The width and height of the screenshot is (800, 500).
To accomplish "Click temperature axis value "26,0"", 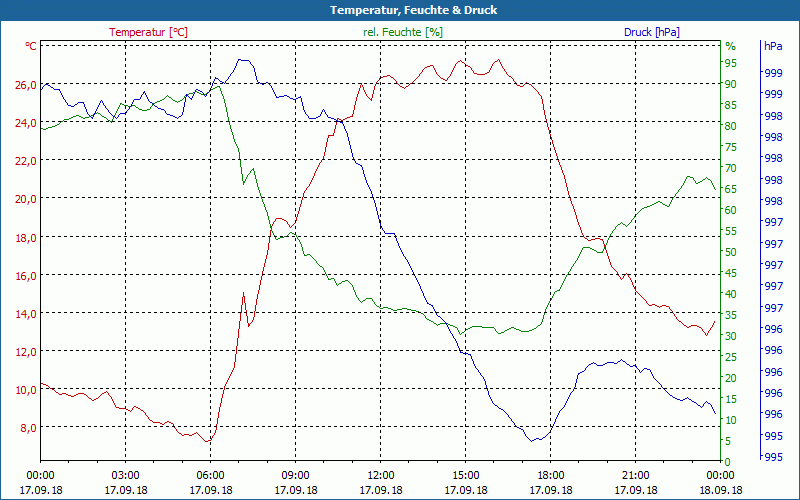I will [x=26, y=85].
